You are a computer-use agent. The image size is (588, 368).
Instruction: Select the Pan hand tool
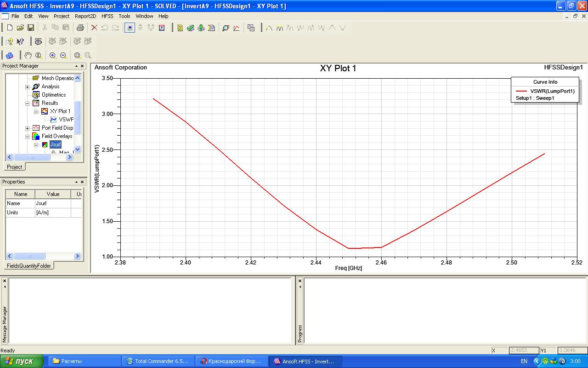click(28, 56)
